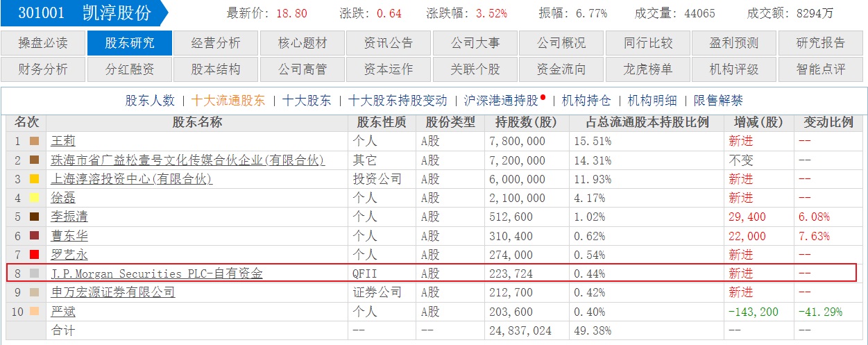Click the 凯淳股份 stock title banner

(x=84, y=13)
